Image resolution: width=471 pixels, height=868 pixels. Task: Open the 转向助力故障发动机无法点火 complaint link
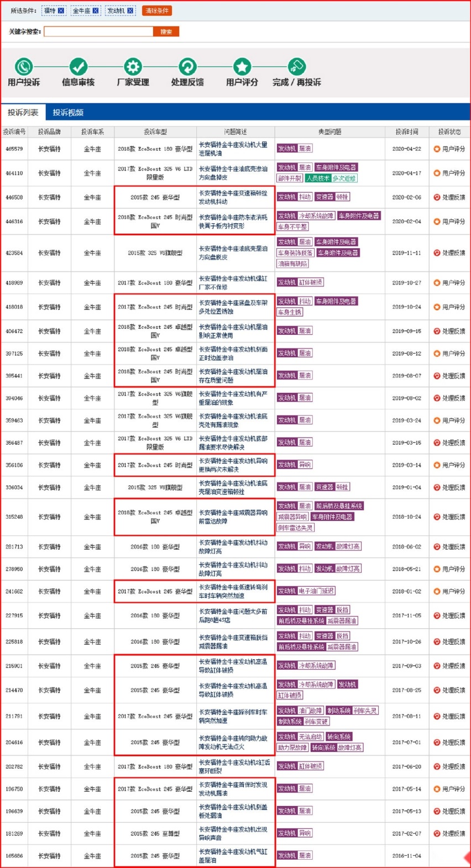[233, 743]
